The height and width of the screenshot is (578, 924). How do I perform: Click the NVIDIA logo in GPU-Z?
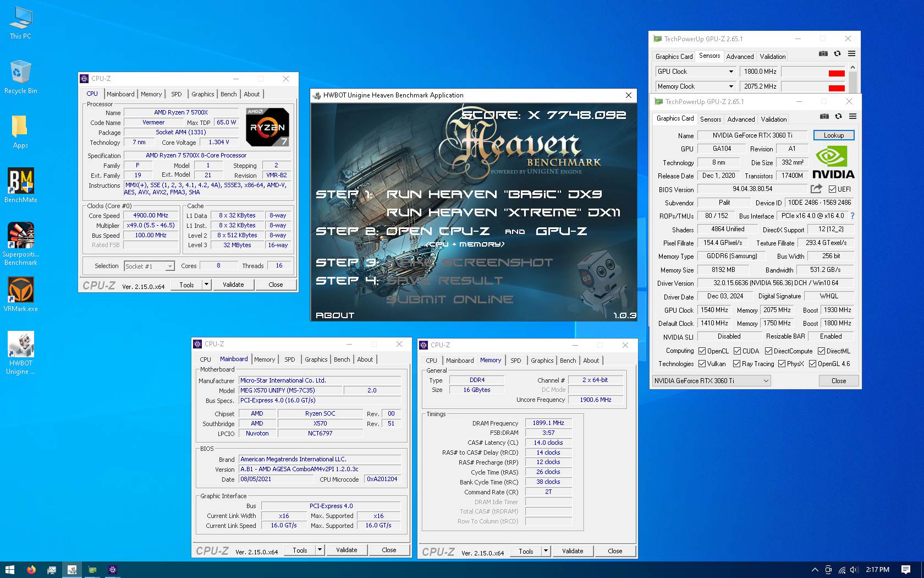tap(833, 163)
